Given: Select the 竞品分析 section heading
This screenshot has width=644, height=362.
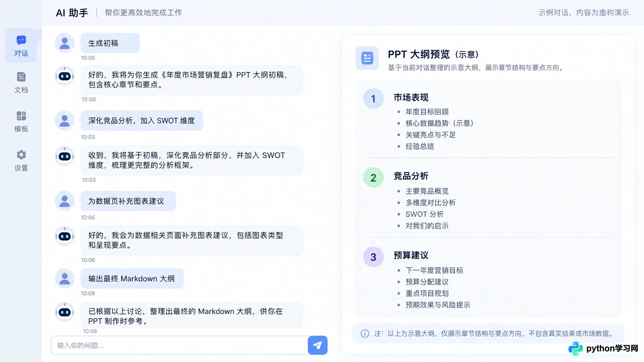Looking at the screenshot, I should 411,176.
